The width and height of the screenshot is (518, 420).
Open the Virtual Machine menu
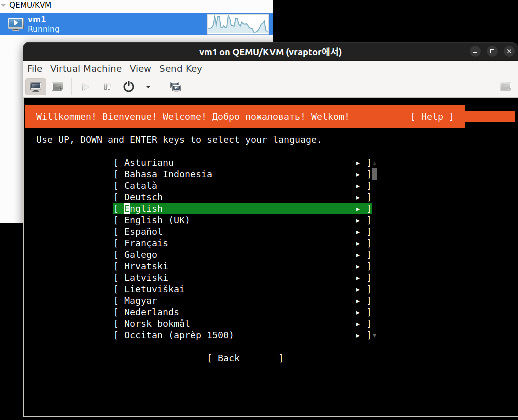tap(86, 68)
